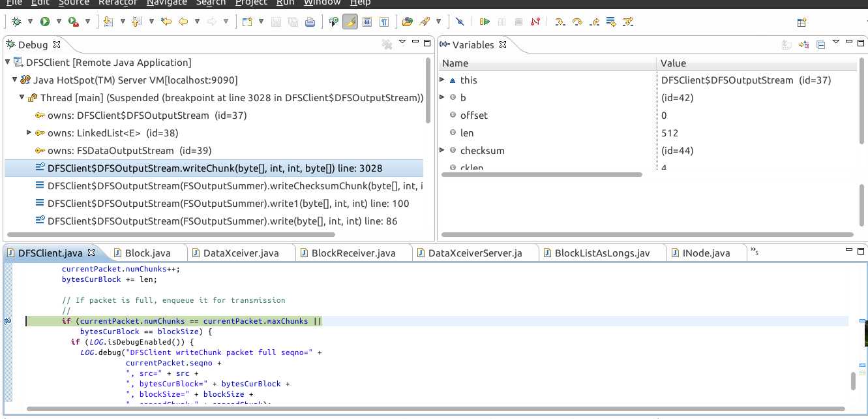Viewport: 868px width, 419px height.
Task: Open dropdown arrow next to Run button
Action: [58, 22]
